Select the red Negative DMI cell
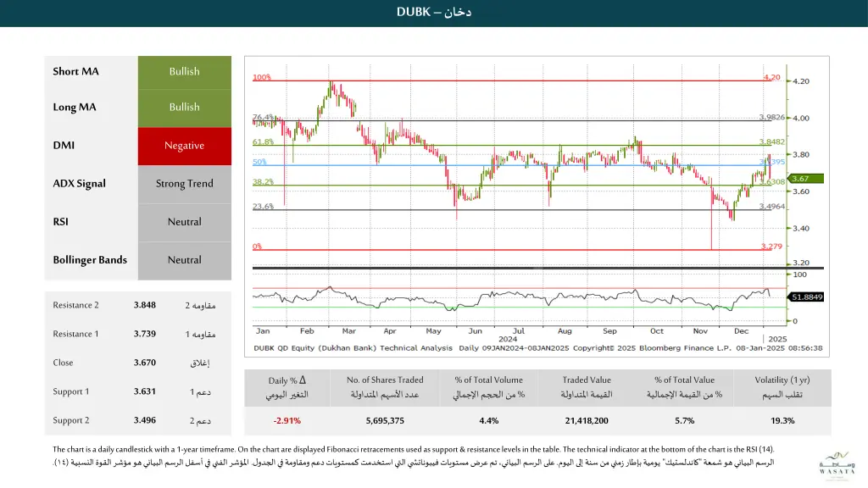 pyautogui.click(x=184, y=146)
